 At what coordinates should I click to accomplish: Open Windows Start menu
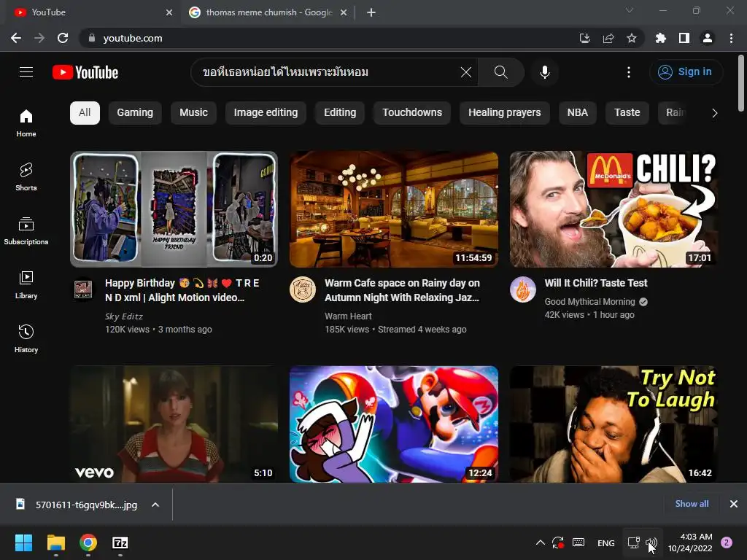pyautogui.click(x=23, y=542)
